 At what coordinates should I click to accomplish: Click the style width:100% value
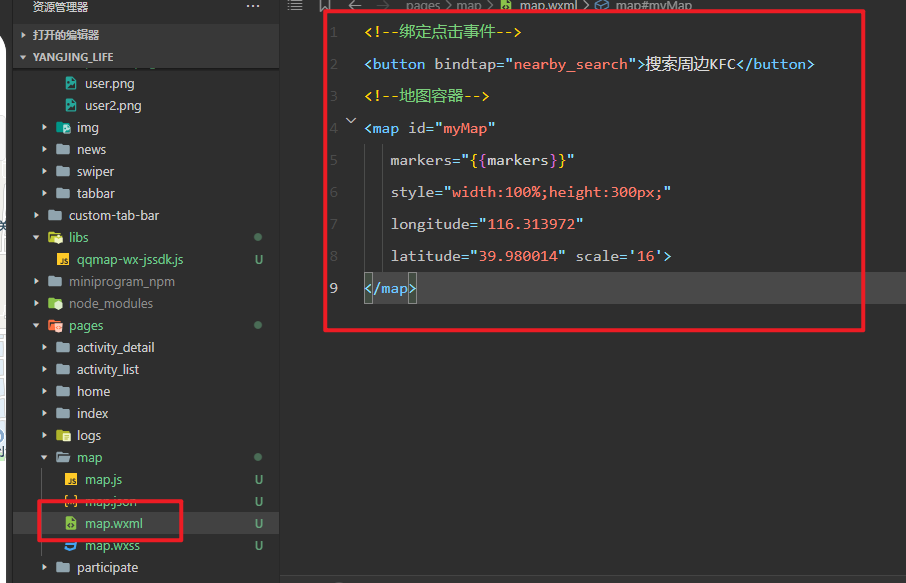pos(495,192)
